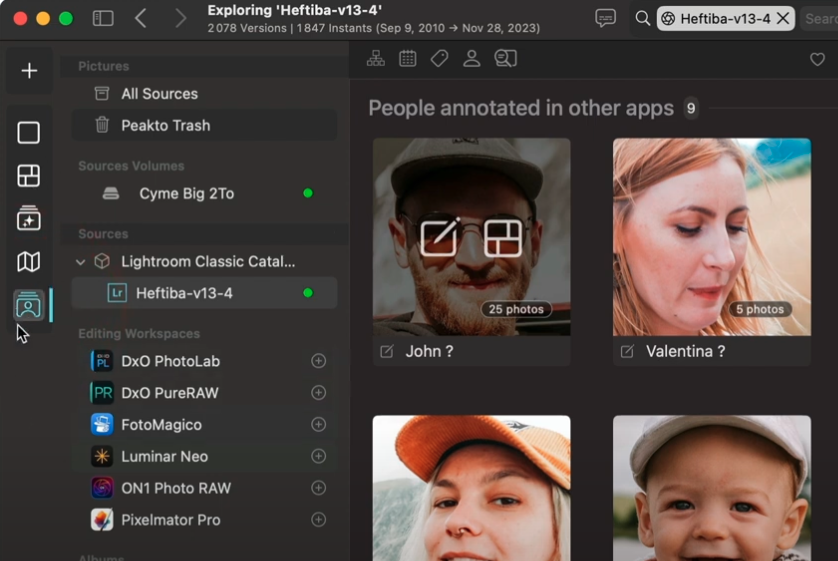Toggle the sidebar panel icon
This screenshot has width=838, height=561.
(103, 19)
